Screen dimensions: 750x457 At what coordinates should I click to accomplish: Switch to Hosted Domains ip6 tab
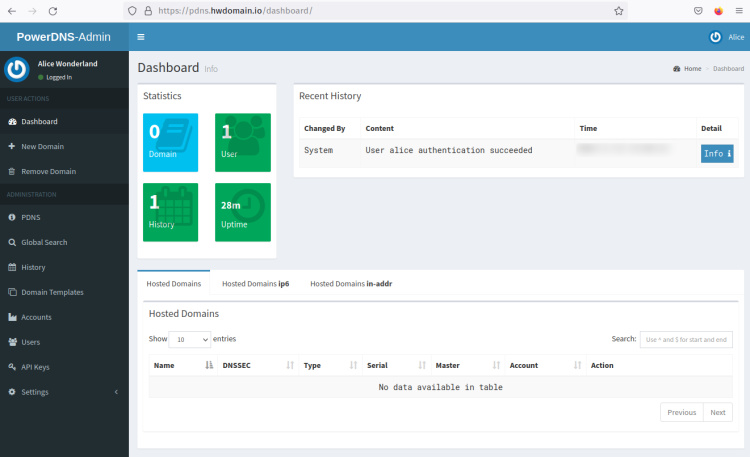tap(255, 284)
